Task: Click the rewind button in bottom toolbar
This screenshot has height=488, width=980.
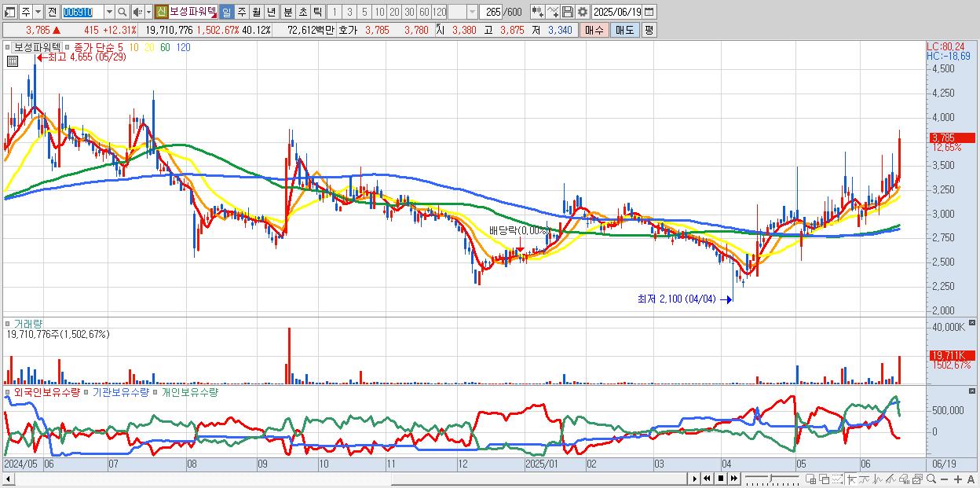Action: tap(707, 479)
